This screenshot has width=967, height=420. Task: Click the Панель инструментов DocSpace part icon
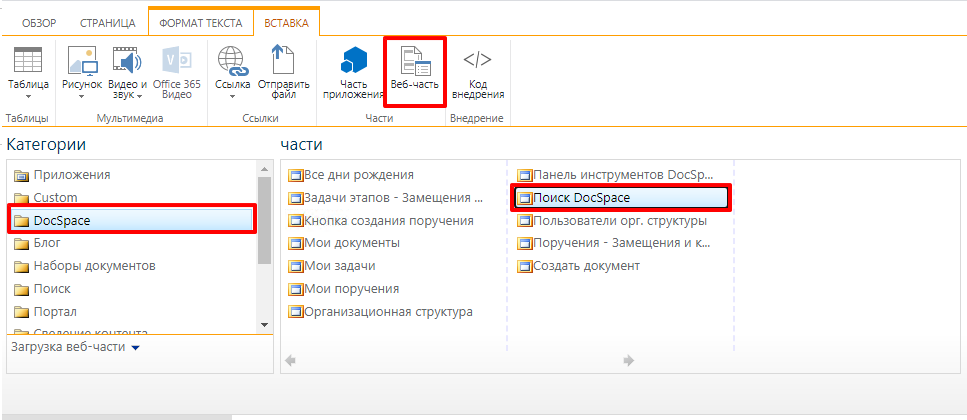[x=525, y=175]
